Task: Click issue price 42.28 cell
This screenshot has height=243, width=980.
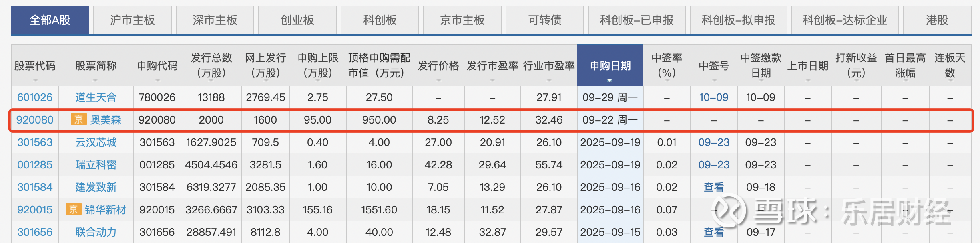Action: pyautogui.click(x=438, y=165)
